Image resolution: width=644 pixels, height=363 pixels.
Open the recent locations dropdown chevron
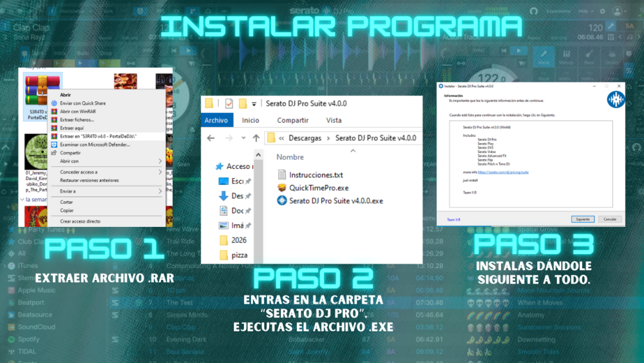pyautogui.click(x=243, y=139)
